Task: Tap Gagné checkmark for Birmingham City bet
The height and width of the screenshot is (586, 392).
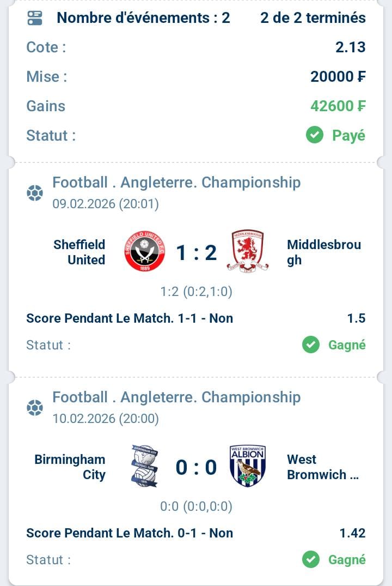Action: point(311,559)
